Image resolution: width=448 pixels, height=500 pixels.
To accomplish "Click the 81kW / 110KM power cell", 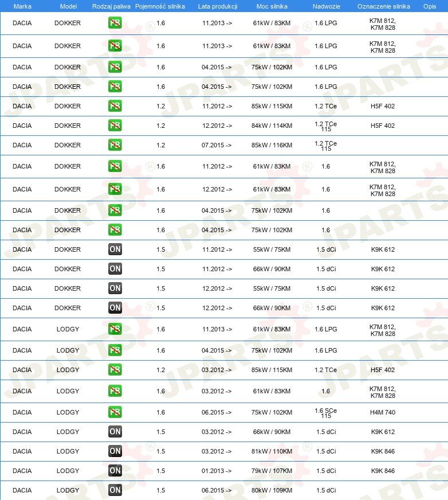I will coord(272,451).
